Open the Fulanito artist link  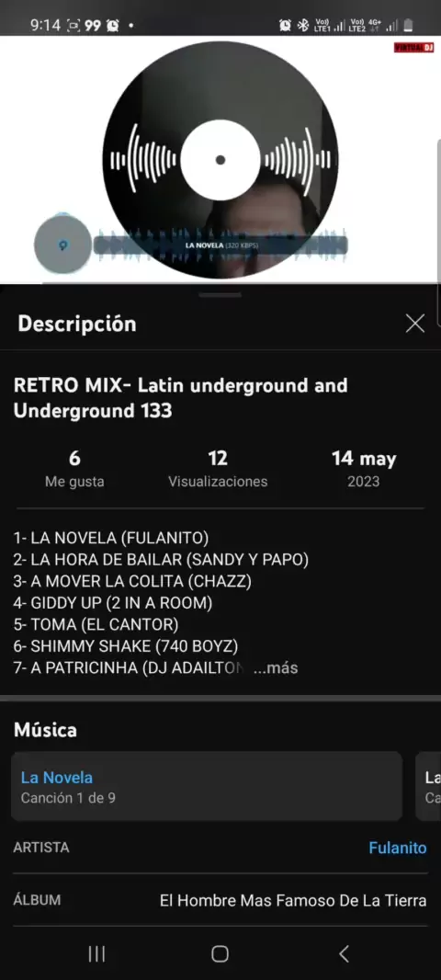coord(397,849)
